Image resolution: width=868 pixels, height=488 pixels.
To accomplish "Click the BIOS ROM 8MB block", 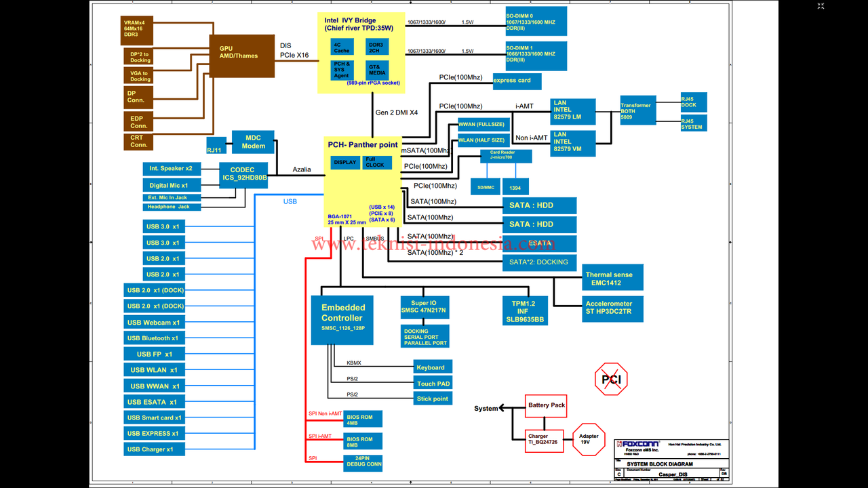I will (363, 442).
